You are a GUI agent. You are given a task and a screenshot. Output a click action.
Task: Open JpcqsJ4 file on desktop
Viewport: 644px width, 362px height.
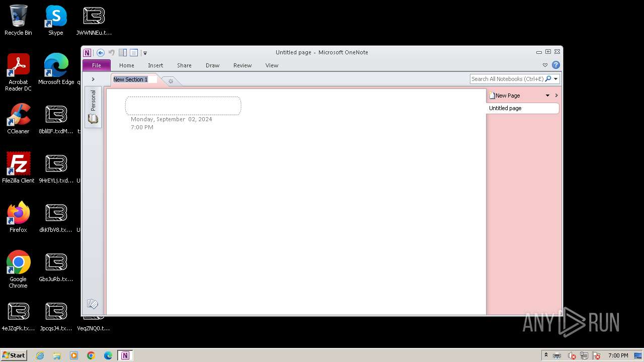click(x=56, y=316)
